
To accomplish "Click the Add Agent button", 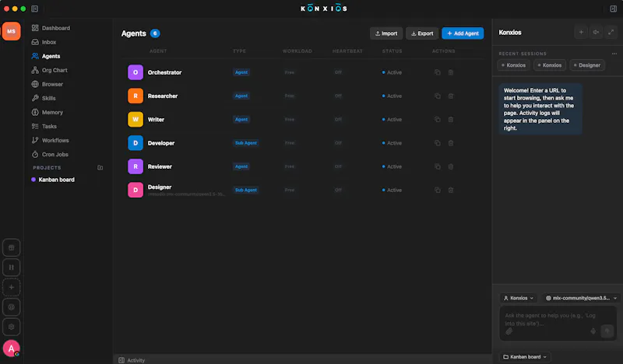I will [x=463, y=33].
